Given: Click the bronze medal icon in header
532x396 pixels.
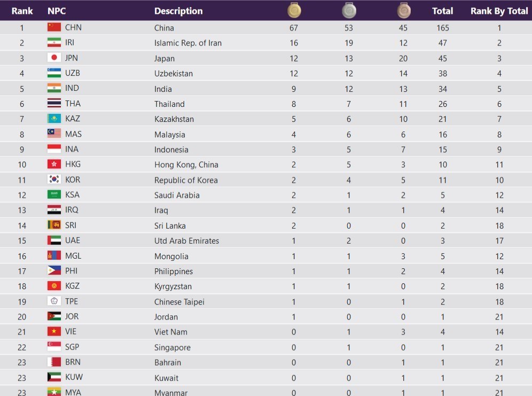Looking at the screenshot, I should pos(403,10).
